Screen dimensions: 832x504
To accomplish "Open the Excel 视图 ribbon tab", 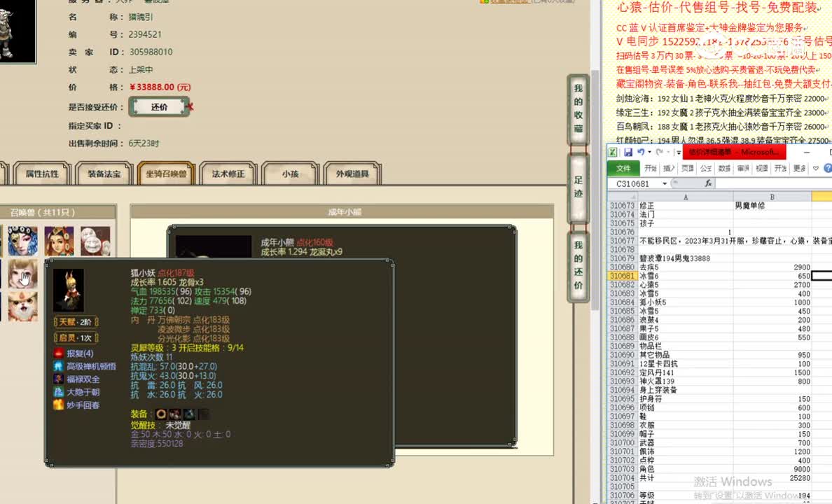I will 761,168.
